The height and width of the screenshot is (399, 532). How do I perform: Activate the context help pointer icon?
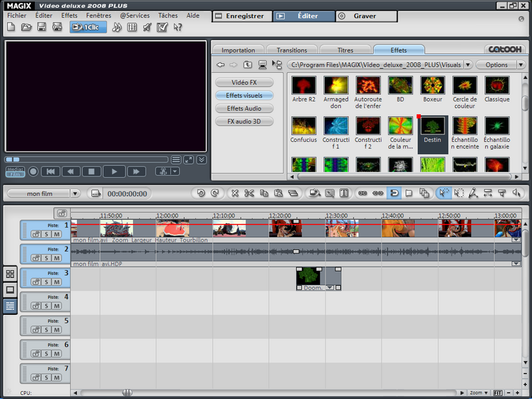[x=177, y=27]
